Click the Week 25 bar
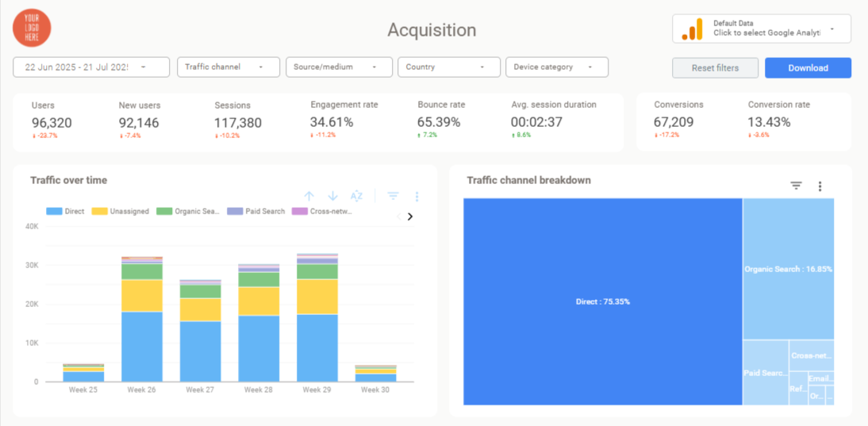868x426 pixels. (83, 373)
